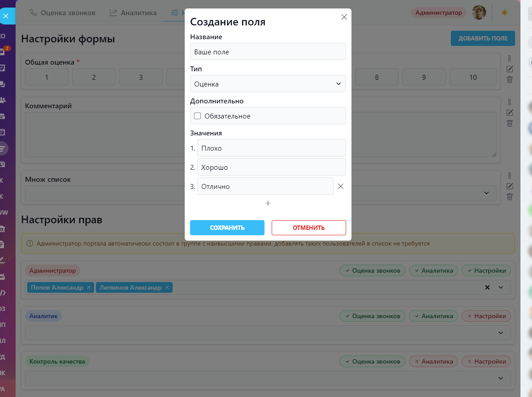Remove Попов Александр tag from Администратор
Image resolution: width=532 pixels, height=397 pixels.
point(89,288)
